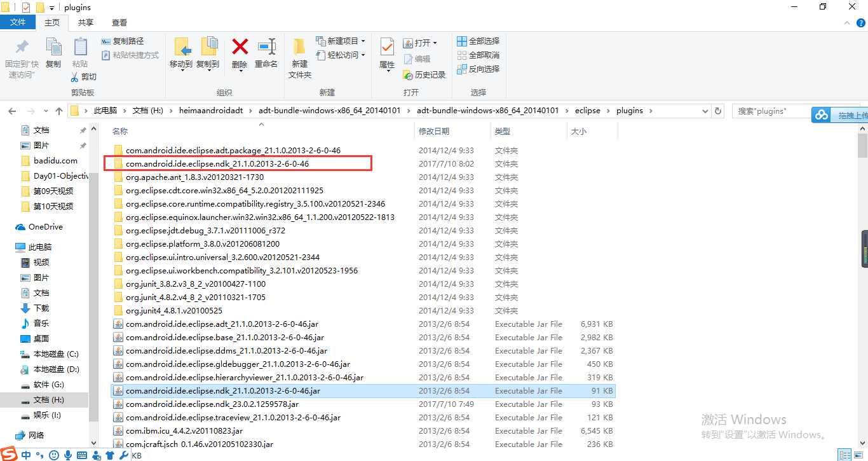Select file com.android.ide.eclipse.ndk_23.0.2.1259578.jar

click(x=212, y=404)
